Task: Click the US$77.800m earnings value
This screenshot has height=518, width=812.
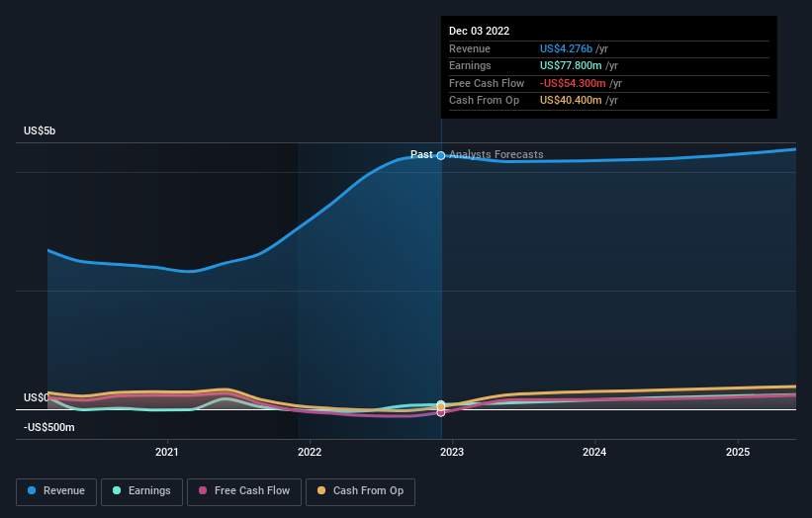Action: tap(571, 65)
